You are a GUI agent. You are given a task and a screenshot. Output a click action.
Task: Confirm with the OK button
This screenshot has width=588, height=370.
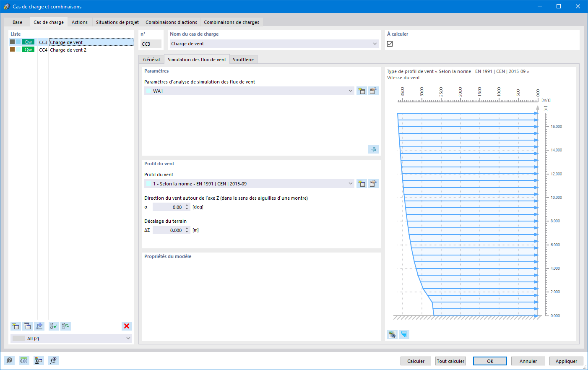[x=490, y=361]
